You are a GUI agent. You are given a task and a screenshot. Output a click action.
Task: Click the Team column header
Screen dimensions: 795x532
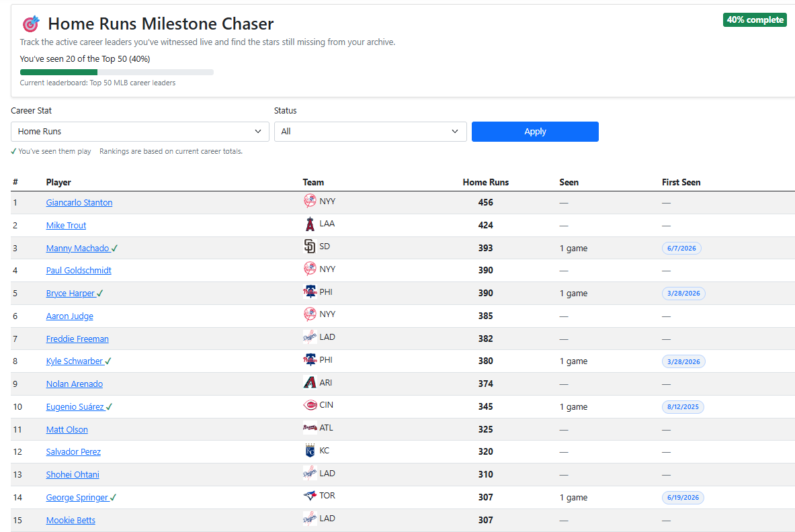tap(313, 183)
